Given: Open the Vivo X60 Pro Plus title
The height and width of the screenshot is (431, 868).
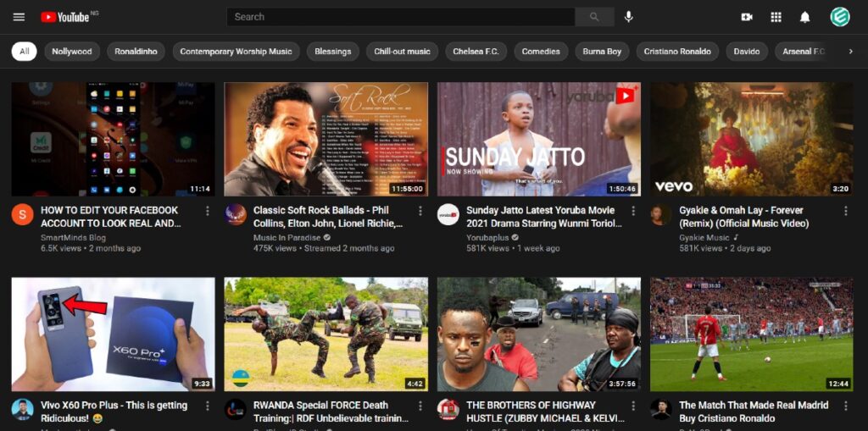Looking at the screenshot, I should pos(114,412).
